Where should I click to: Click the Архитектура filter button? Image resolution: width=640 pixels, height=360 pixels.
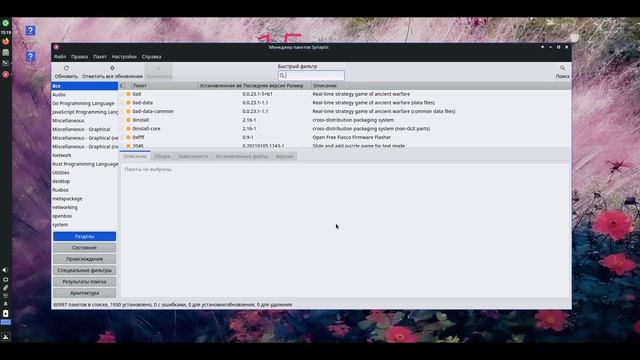tap(84, 293)
